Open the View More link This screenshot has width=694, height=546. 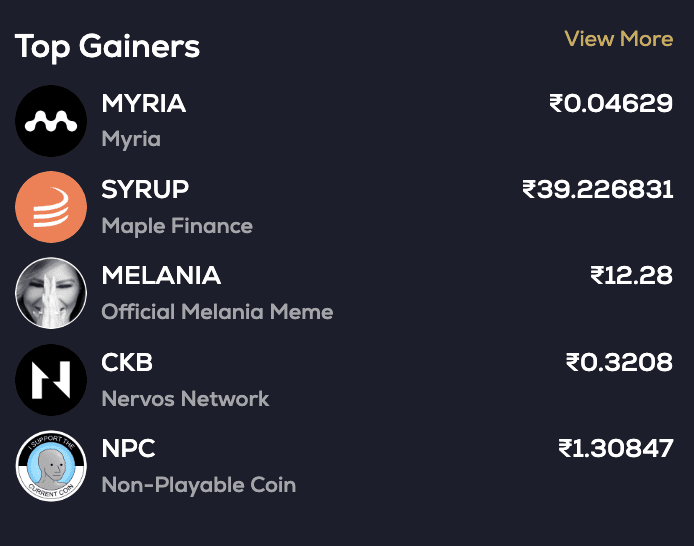[x=618, y=39]
